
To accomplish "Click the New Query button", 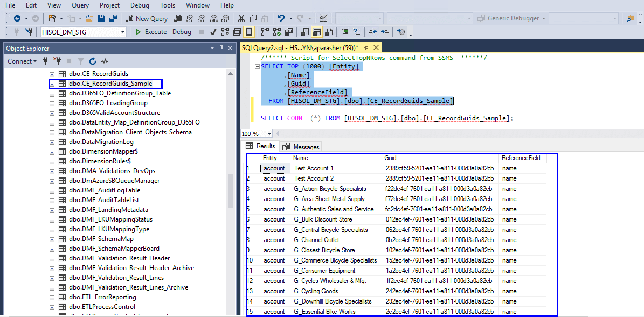I will [147, 18].
